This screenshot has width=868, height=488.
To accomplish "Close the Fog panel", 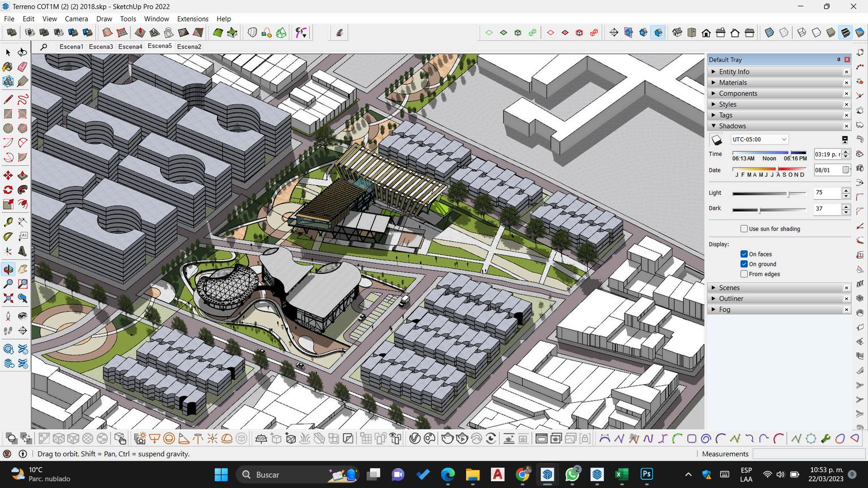I will pos(847,310).
